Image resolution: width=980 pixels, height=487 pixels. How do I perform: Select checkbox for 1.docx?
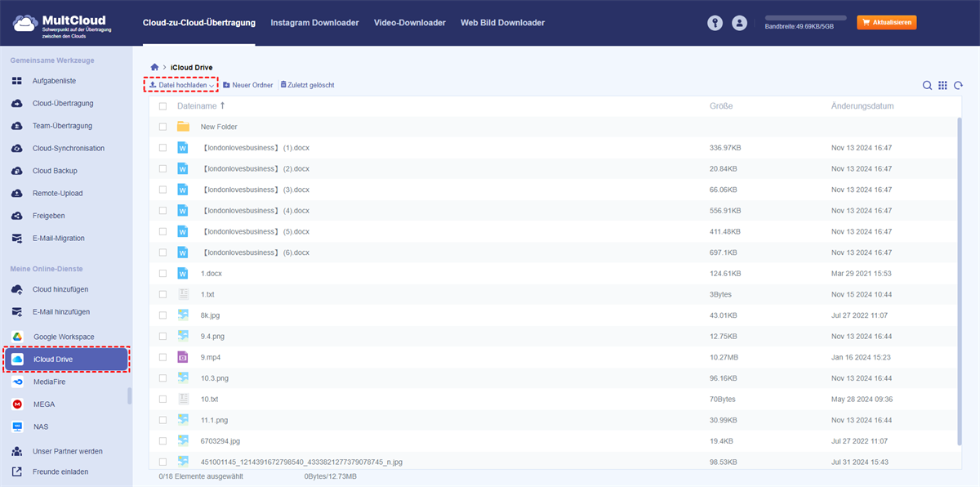coord(163,274)
